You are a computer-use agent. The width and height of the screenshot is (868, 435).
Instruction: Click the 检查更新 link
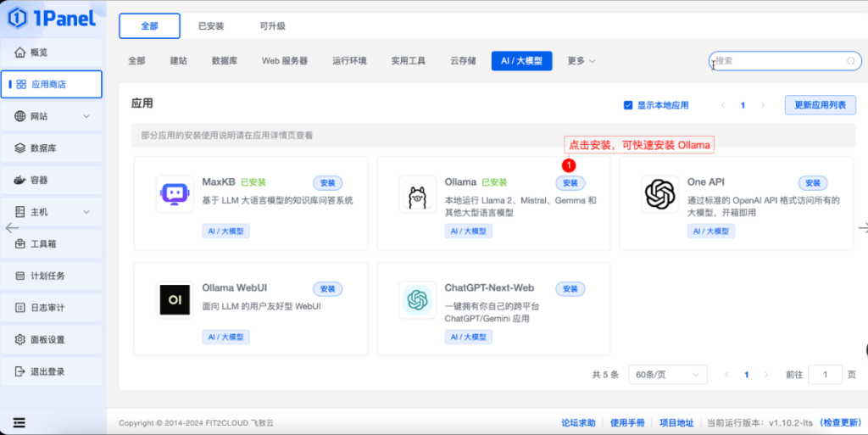pyautogui.click(x=841, y=423)
